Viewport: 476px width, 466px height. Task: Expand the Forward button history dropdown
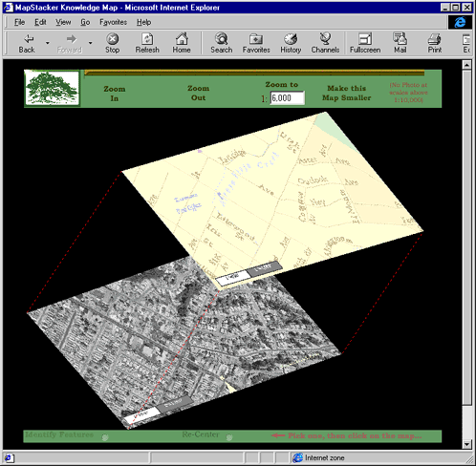(91, 43)
